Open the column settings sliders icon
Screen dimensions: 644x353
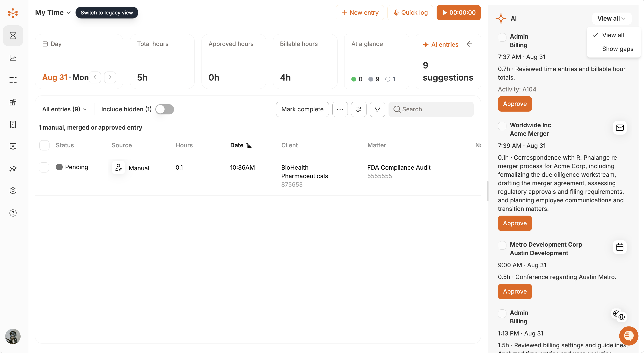click(x=358, y=109)
